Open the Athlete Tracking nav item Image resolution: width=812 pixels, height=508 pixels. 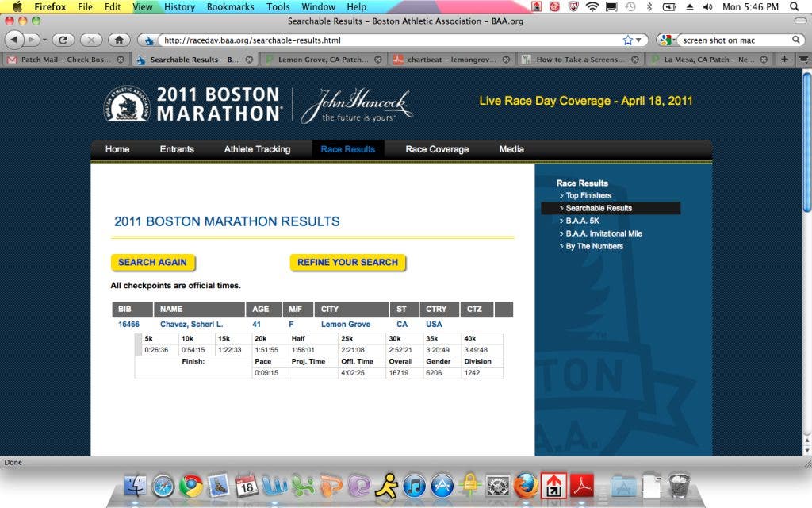(258, 149)
